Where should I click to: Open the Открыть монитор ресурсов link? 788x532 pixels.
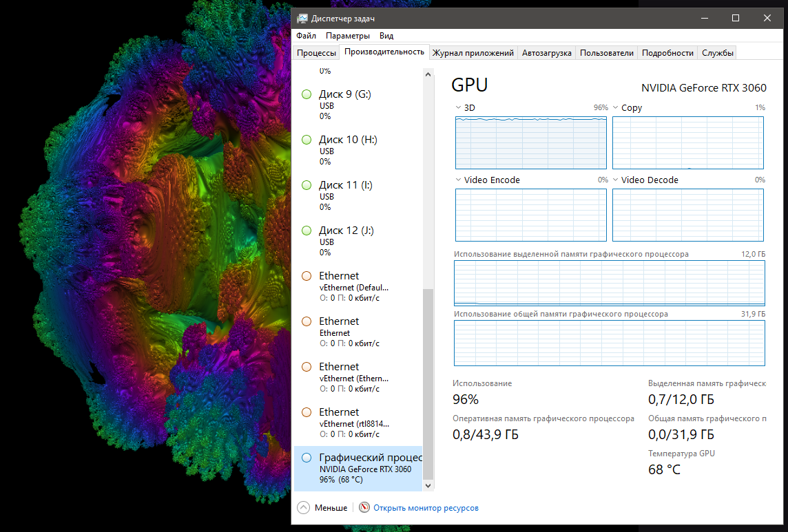click(426, 508)
